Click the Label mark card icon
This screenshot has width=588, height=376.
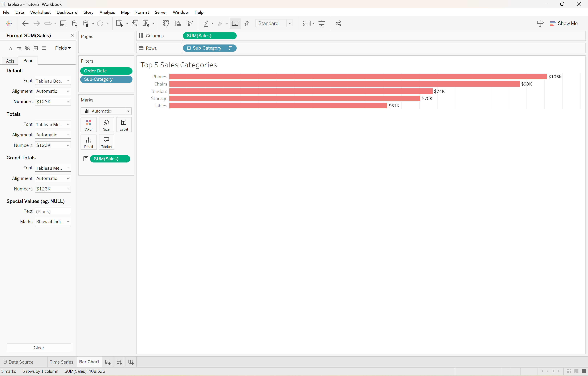tap(123, 125)
